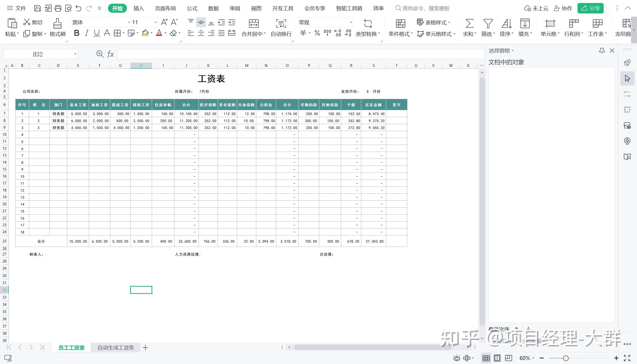Click the zoom slider handle
The image size is (637, 364).
click(566, 358)
